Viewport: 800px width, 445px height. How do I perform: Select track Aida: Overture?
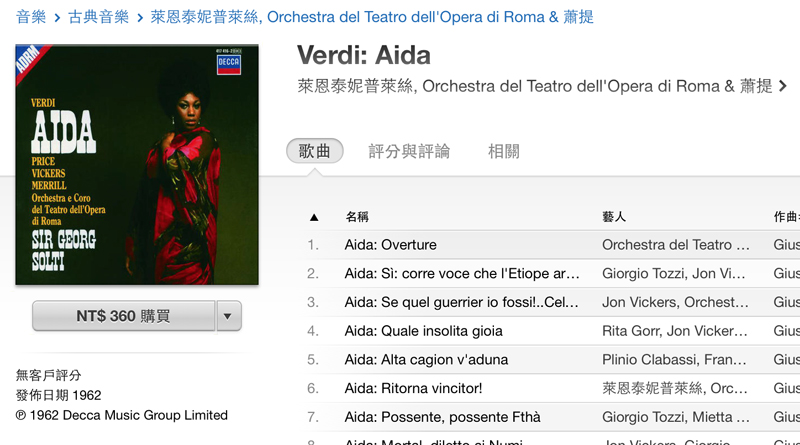553,245
